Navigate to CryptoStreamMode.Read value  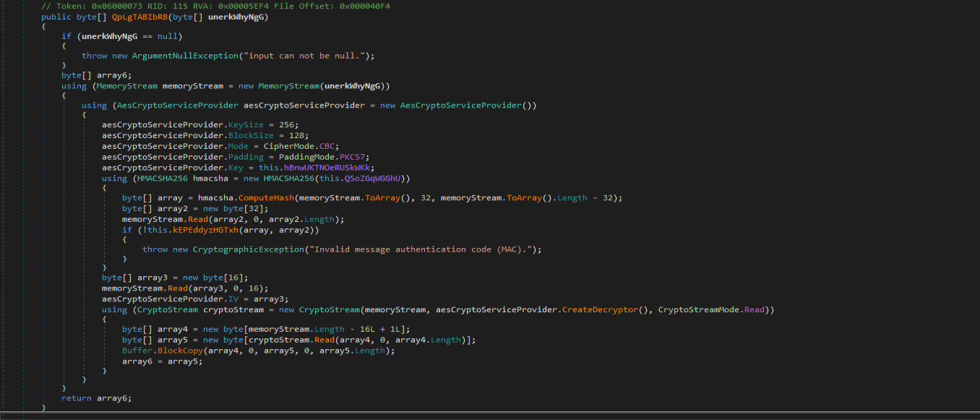click(753, 309)
